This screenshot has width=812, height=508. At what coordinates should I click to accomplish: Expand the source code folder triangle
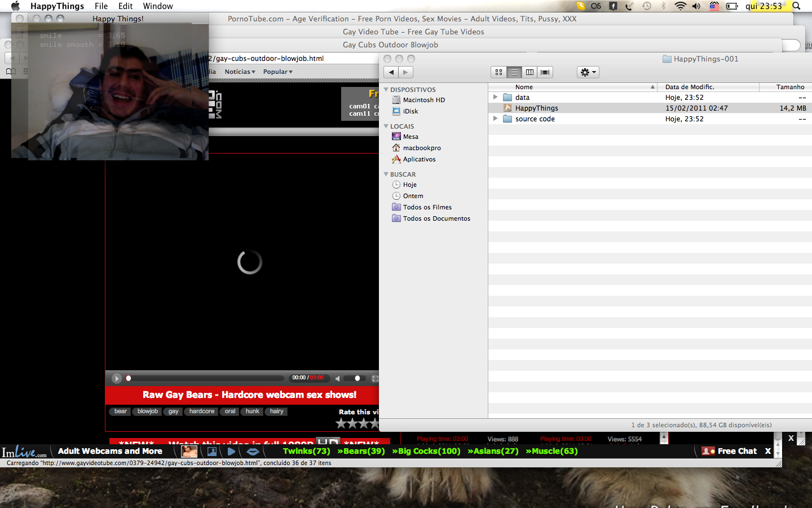[x=495, y=119]
